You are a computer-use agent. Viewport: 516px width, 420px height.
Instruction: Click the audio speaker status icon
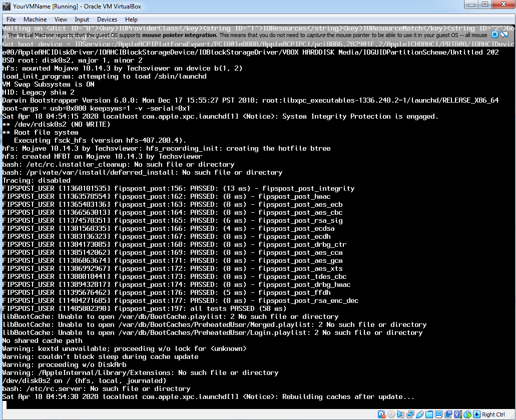(x=400, y=414)
